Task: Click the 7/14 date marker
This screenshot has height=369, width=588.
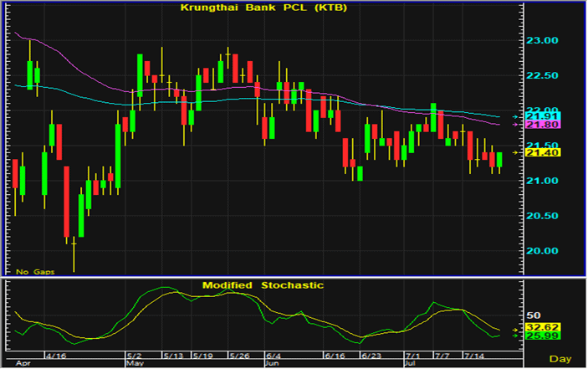Action: pos(473,356)
